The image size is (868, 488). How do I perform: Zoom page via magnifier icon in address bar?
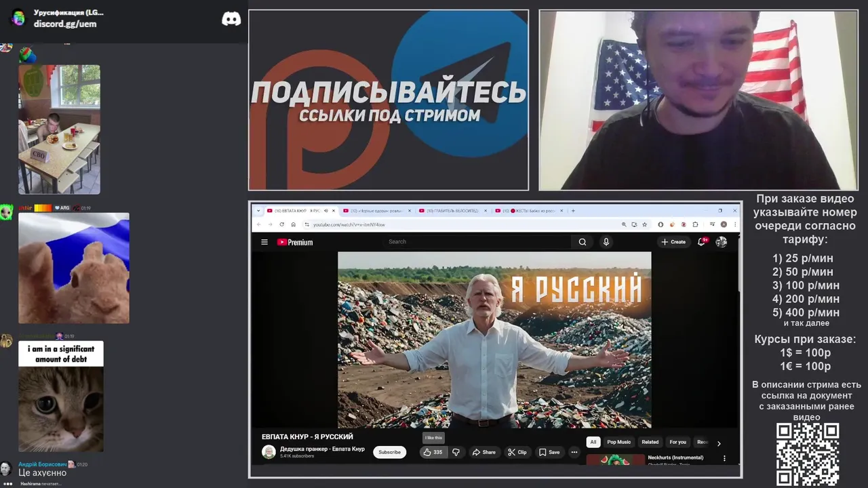(x=624, y=224)
